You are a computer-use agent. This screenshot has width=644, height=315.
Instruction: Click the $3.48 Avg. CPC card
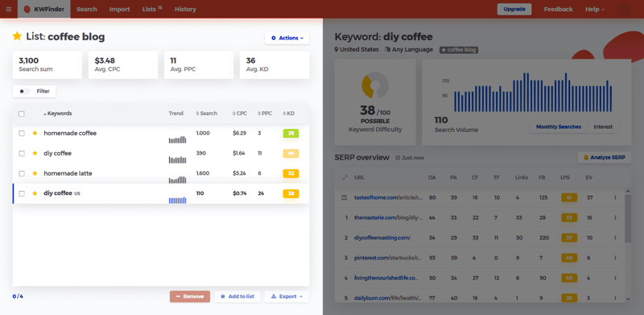123,65
